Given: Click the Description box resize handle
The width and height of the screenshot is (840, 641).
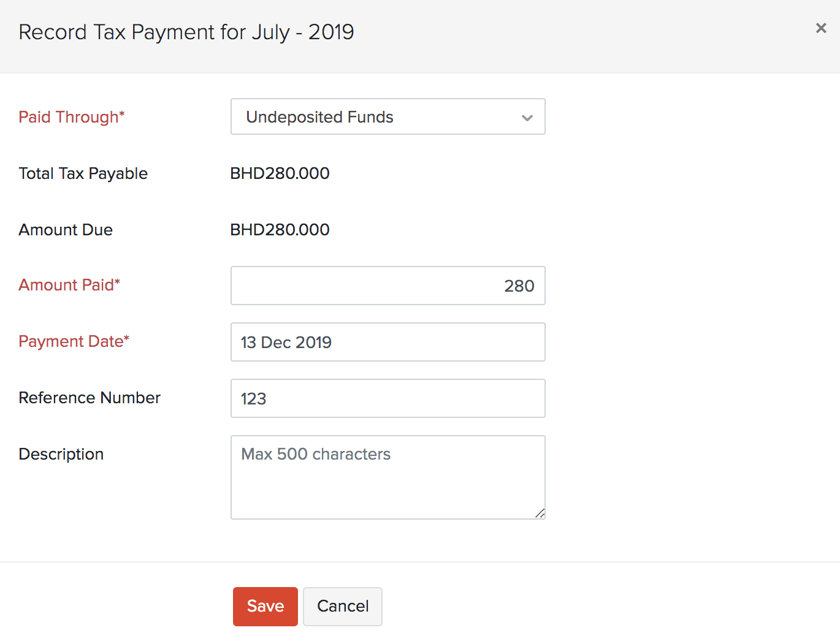Looking at the screenshot, I should (540, 514).
